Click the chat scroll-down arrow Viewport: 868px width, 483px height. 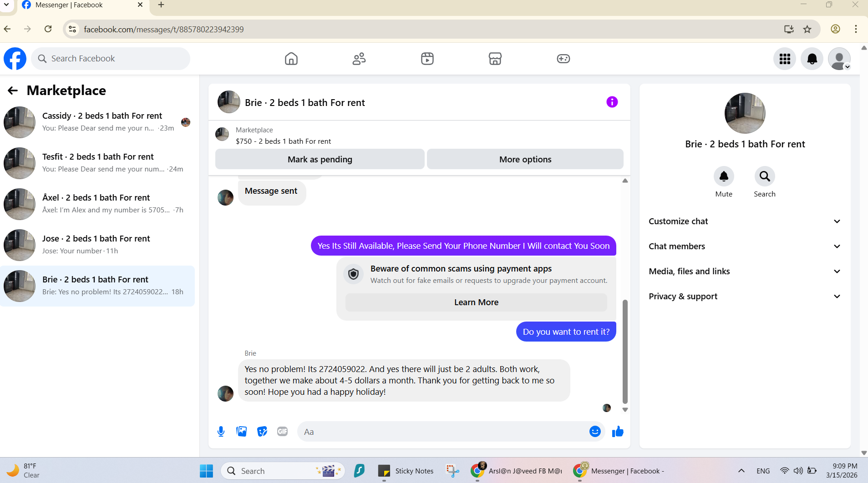tap(625, 410)
